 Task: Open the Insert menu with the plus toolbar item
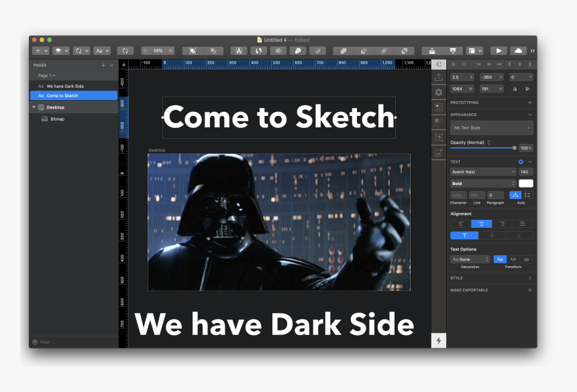(x=39, y=50)
